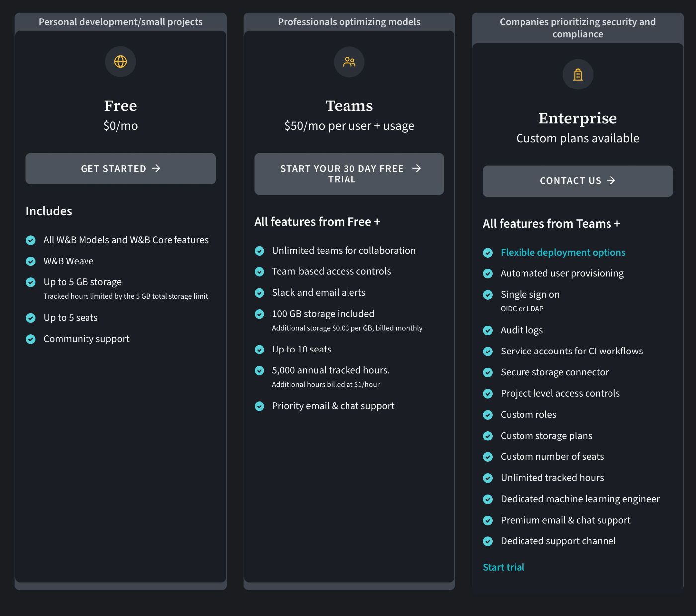
Task: Open Flexible deployment options link
Action: click(563, 252)
